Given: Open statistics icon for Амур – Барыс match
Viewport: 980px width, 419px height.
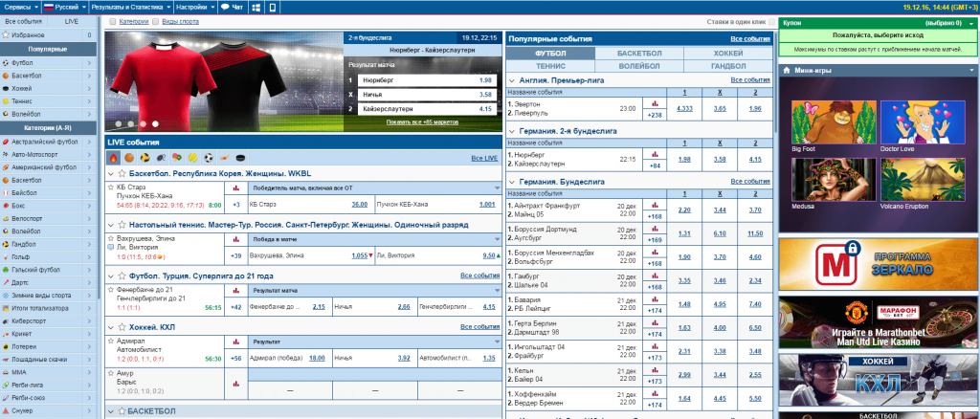Looking at the screenshot, I should pyautogui.click(x=236, y=384).
